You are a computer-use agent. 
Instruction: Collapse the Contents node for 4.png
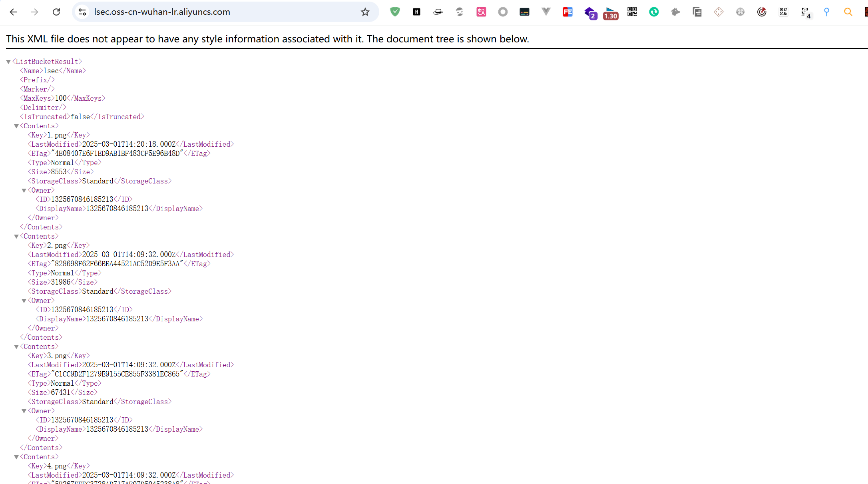coord(16,457)
